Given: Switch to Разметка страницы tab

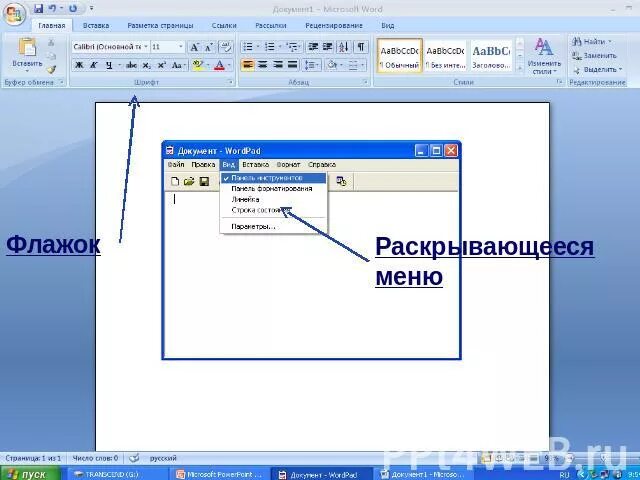Looking at the screenshot, I should [160, 26].
